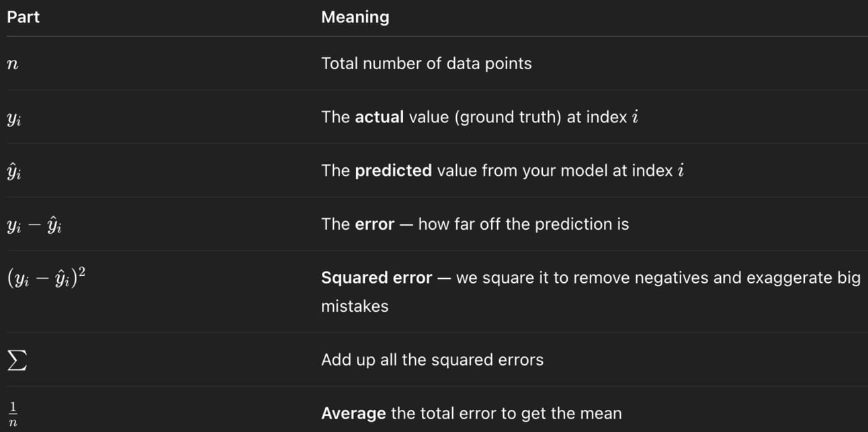Viewport: 868px width, 432px height.
Task: Click 'Total number of data points' text
Action: click(x=426, y=64)
